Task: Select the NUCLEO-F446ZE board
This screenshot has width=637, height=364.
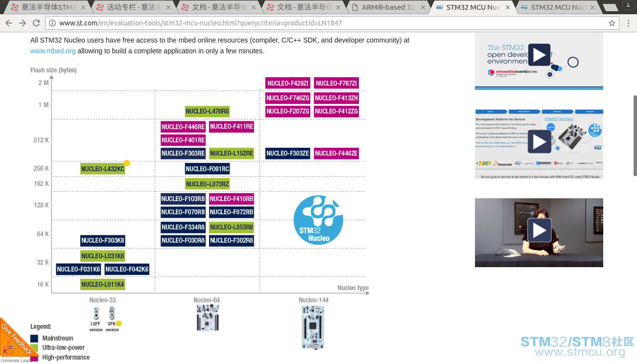Action: pyautogui.click(x=336, y=153)
